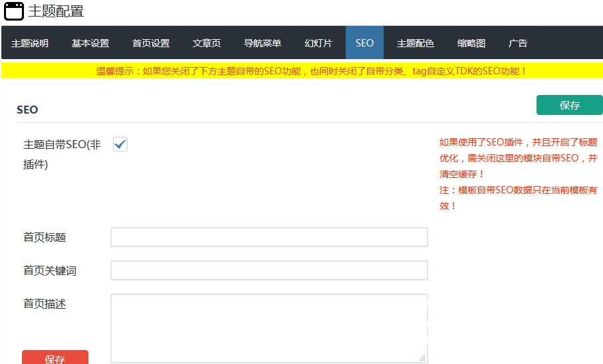This screenshot has height=364, width=603.
Task: Grab the 首页描述 textarea resize handle
Action: 422,358
